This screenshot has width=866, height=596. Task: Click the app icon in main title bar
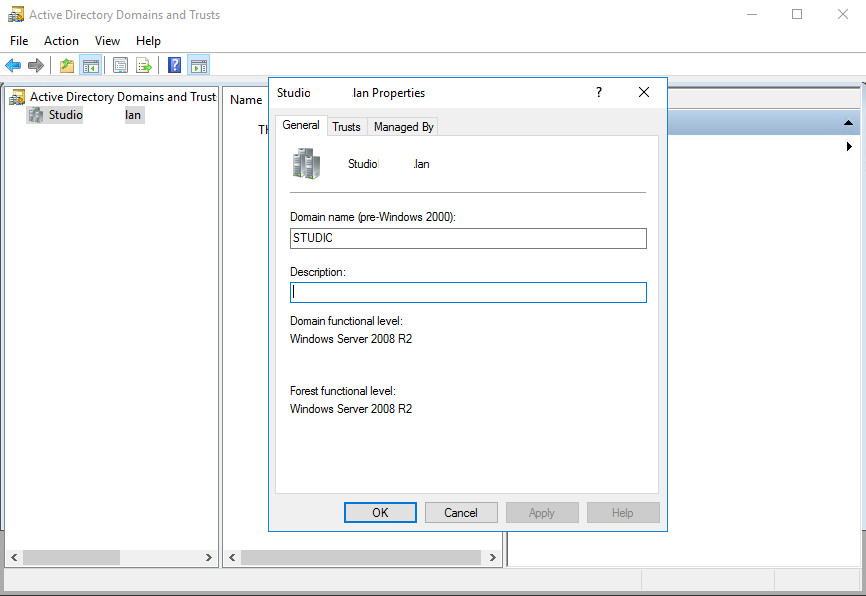tap(16, 14)
